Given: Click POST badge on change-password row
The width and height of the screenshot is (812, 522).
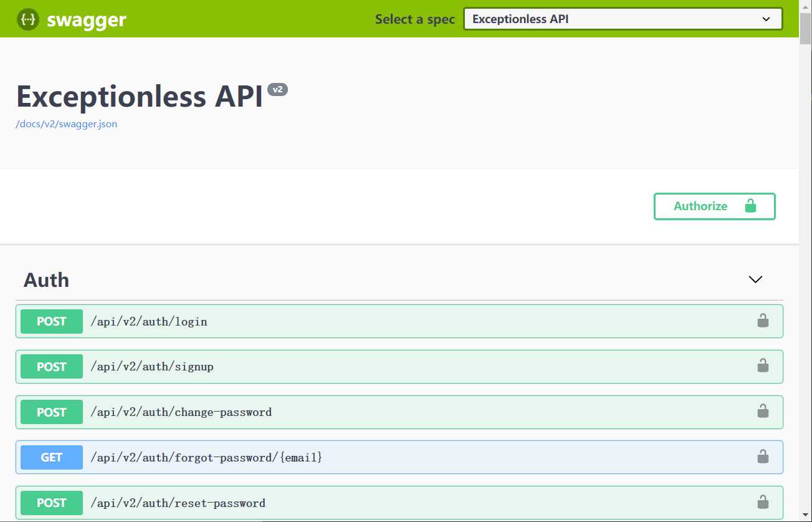Looking at the screenshot, I should (x=52, y=412).
